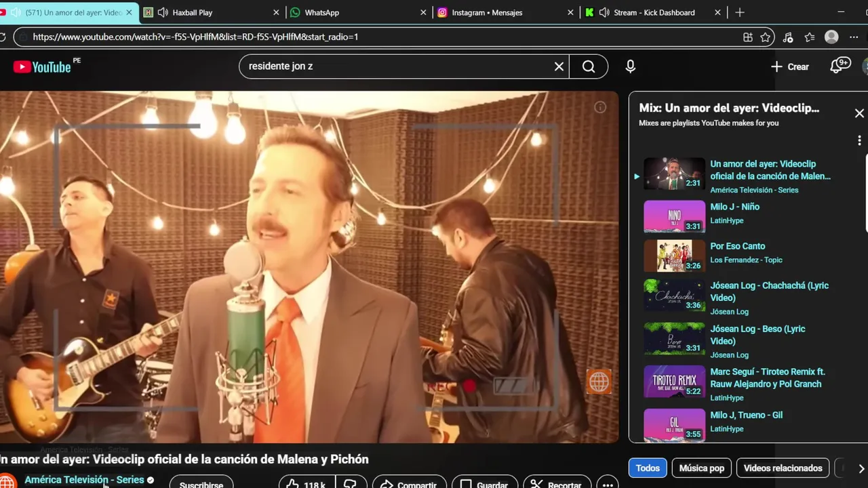Mute the Kick Dashboard tab speaker icon
Viewport: 868px width, 488px height.
click(x=604, y=12)
